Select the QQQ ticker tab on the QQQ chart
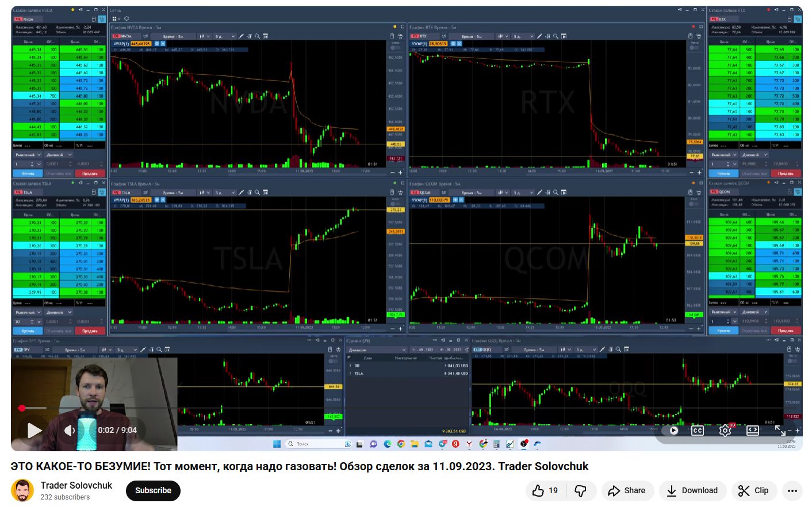 (x=487, y=349)
